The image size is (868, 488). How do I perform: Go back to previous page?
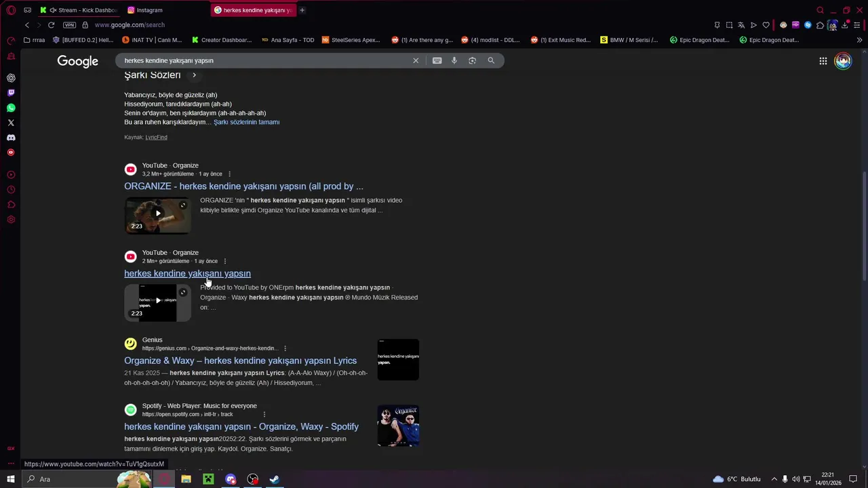[x=27, y=25]
